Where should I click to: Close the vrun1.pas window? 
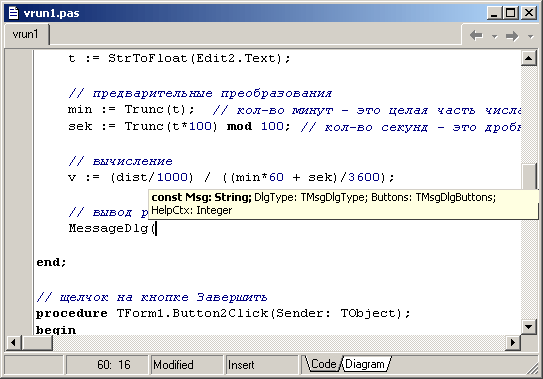(529, 13)
